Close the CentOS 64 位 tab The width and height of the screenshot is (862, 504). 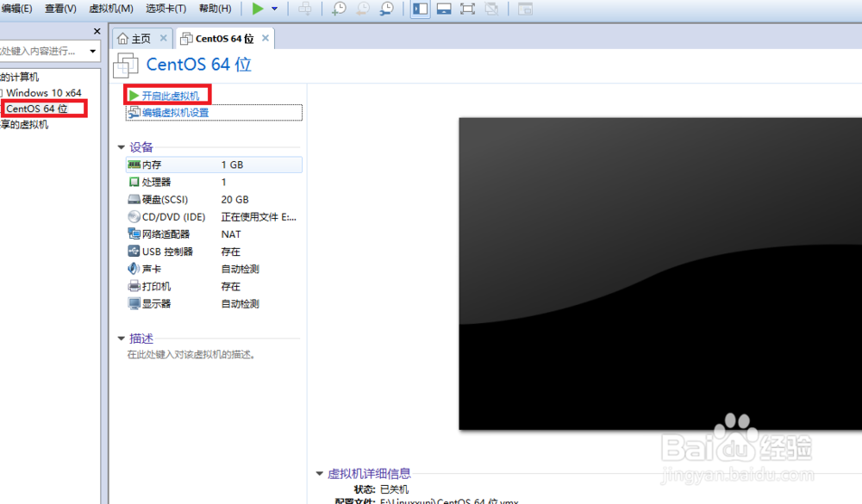click(x=265, y=38)
